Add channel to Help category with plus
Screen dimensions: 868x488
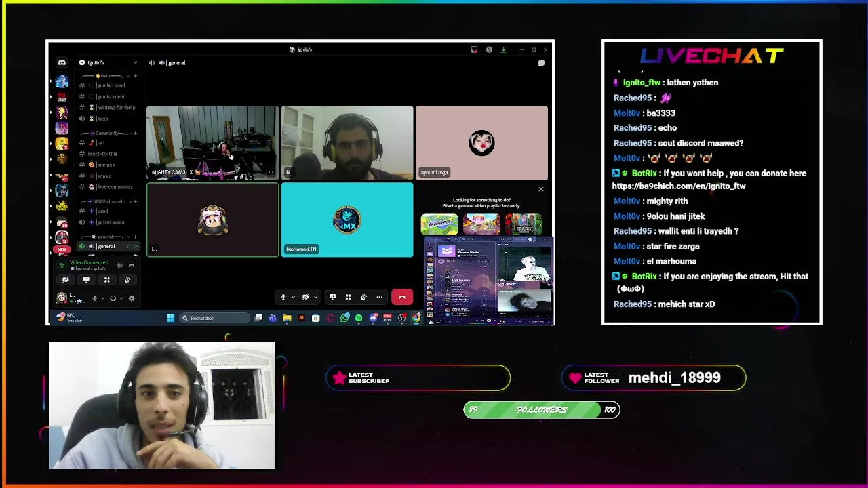tap(135, 76)
